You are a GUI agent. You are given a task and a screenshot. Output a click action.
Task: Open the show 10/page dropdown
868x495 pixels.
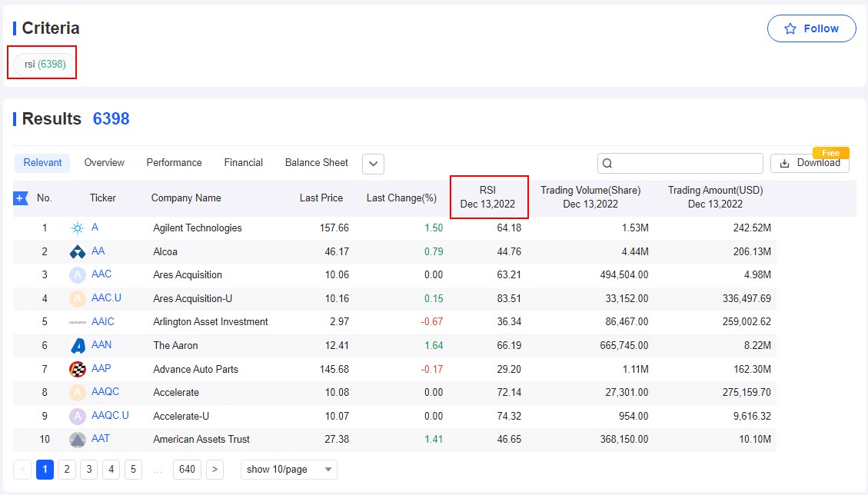[289, 470]
